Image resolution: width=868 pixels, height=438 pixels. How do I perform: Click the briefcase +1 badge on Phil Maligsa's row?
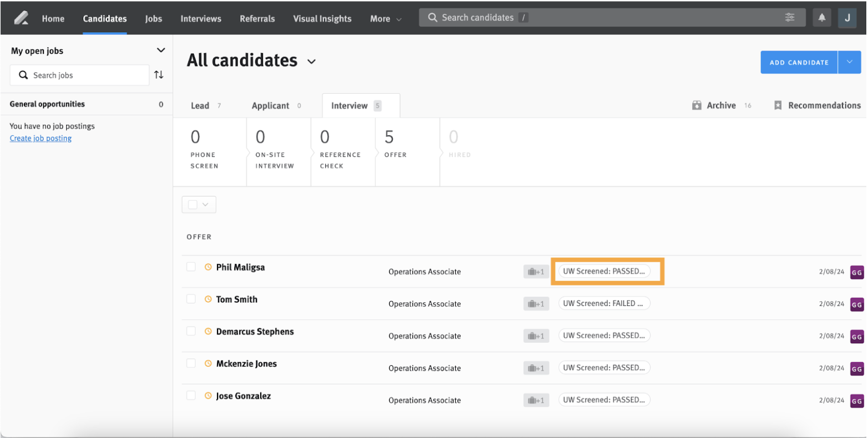tap(536, 271)
